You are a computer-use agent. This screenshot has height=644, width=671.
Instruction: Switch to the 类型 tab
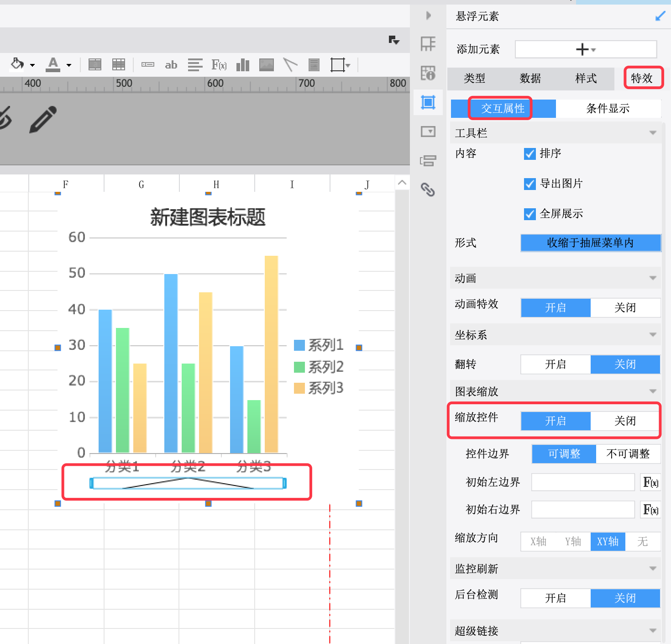pyautogui.click(x=475, y=79)
